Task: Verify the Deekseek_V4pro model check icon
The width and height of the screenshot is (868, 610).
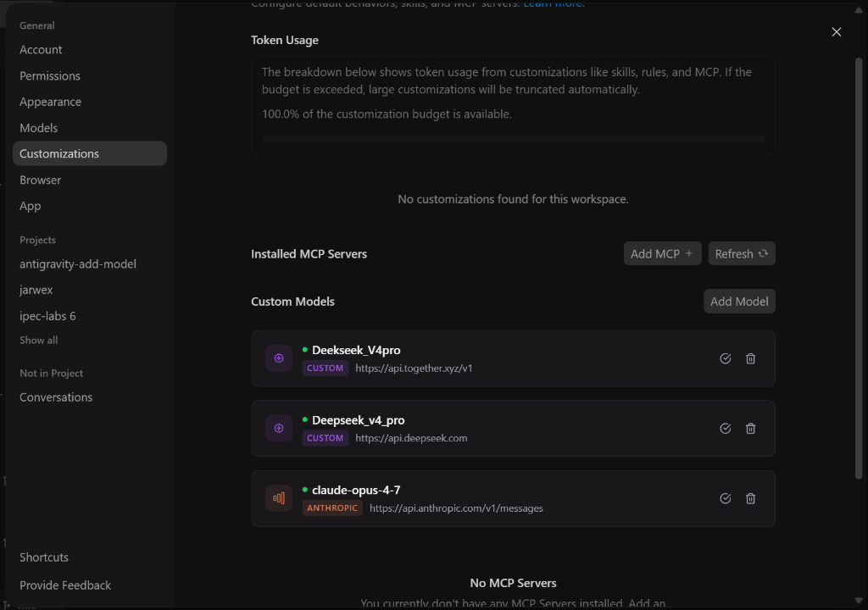Action: pos(726,358)
